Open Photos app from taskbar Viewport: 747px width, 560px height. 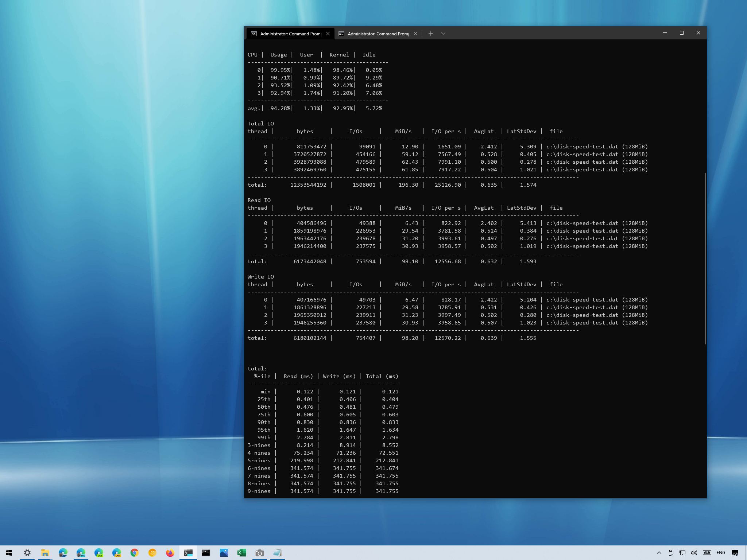[224, 553]
